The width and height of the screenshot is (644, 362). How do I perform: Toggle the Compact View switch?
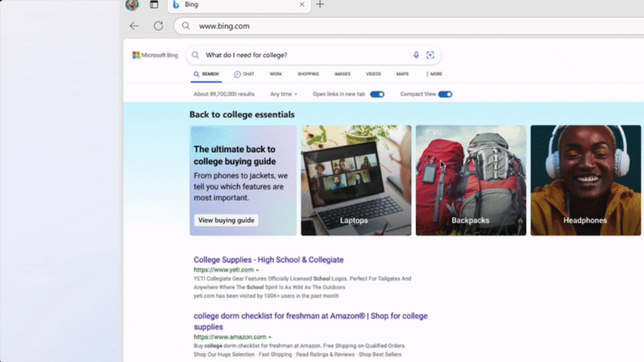click(445, 94)
